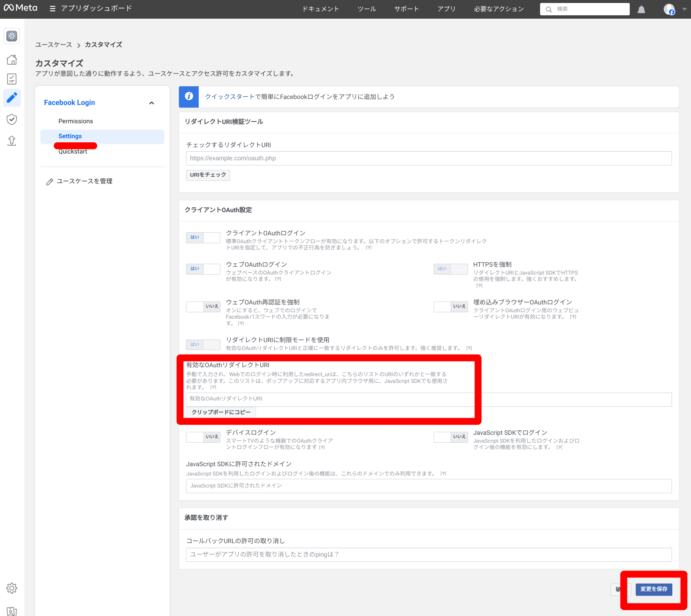Viewport: 691px width, 616px height.
Task: Open app settings gear icon
Action: click(x=12, y=588)
